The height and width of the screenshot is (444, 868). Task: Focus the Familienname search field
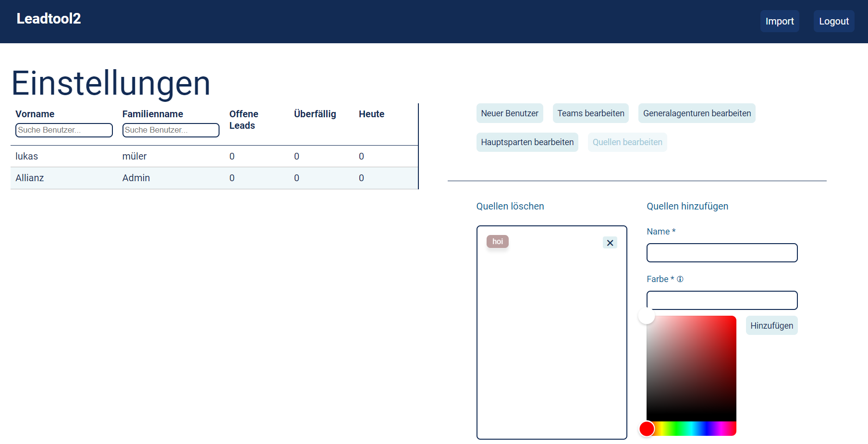point(171,130)
